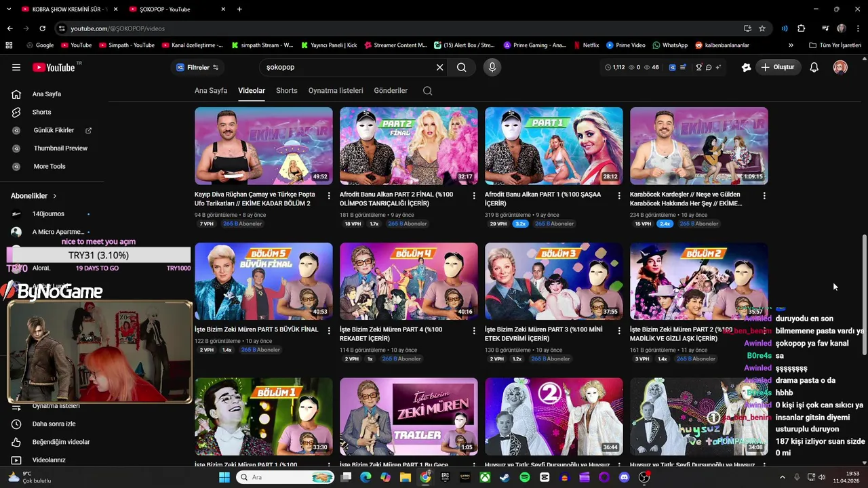Click the Windows taskbar search box
The height and width of the screenshot is (488, 868).
pyautogui.click(x=287, y=477)
